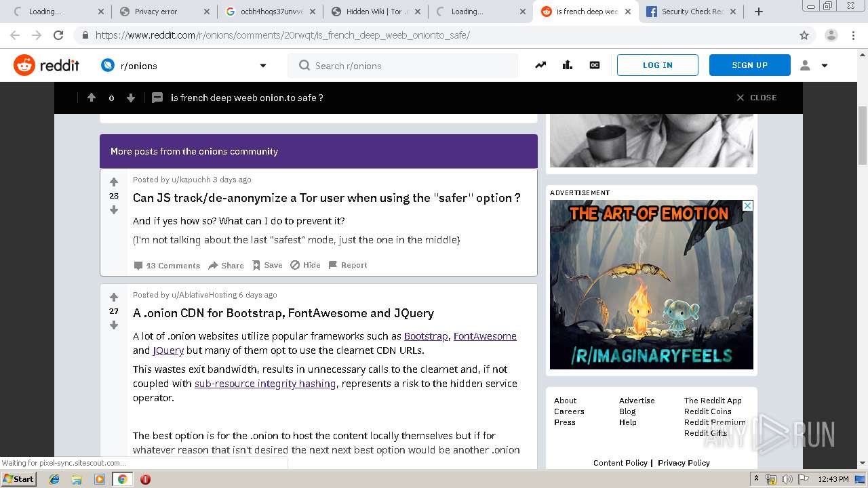
Task: Open 13 Comments on JS post
Action: point(167,265)
